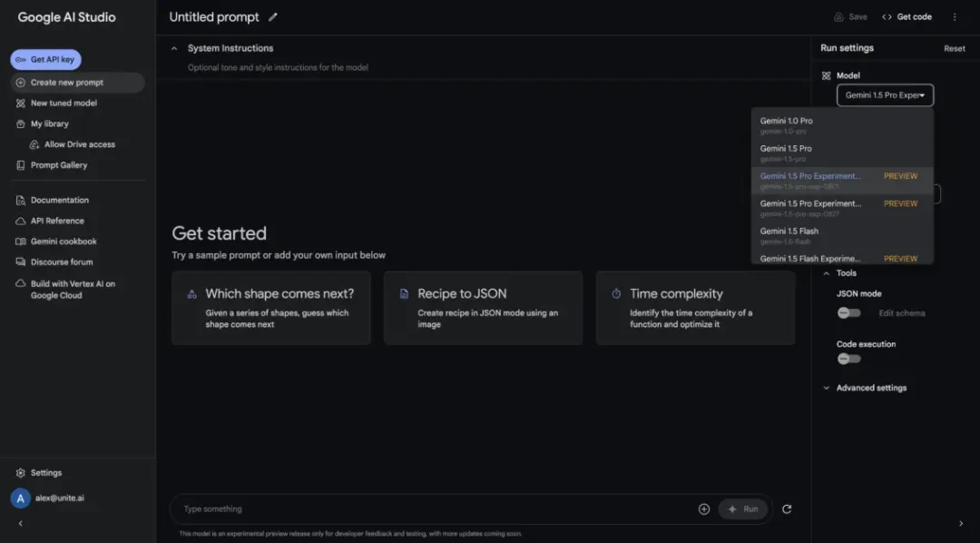Image resolution: width=980 pixels, height=543 pixels.
Task: Enable the JSON mode toggle
Action: (848, 313)
